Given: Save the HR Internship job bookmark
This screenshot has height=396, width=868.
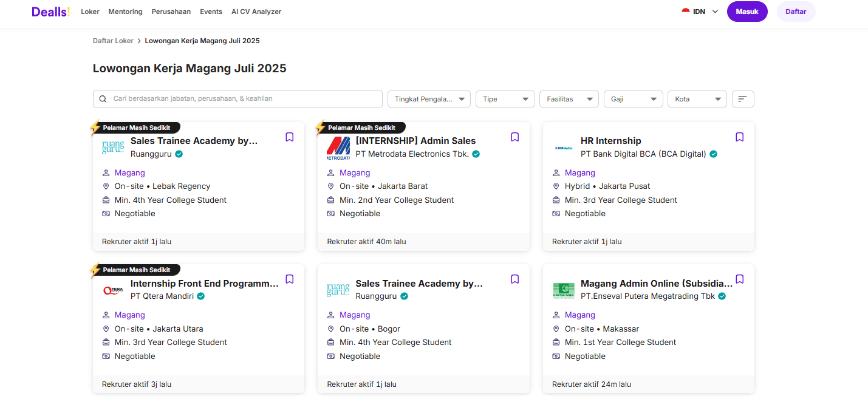Looking at the screenshot, I should click(740, 137).
